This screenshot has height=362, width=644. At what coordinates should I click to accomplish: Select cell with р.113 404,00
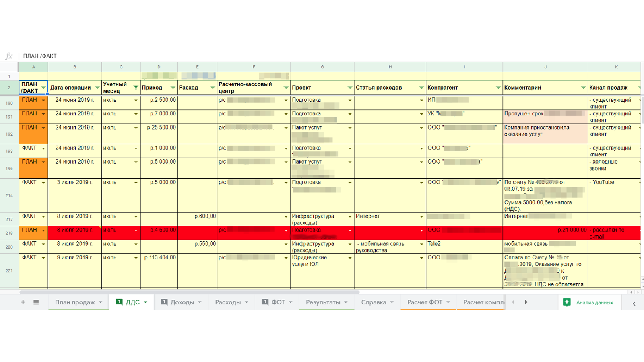[159, 271]
